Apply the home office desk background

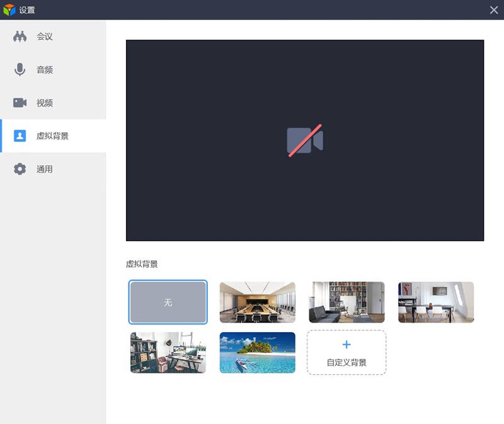(168, 353)
